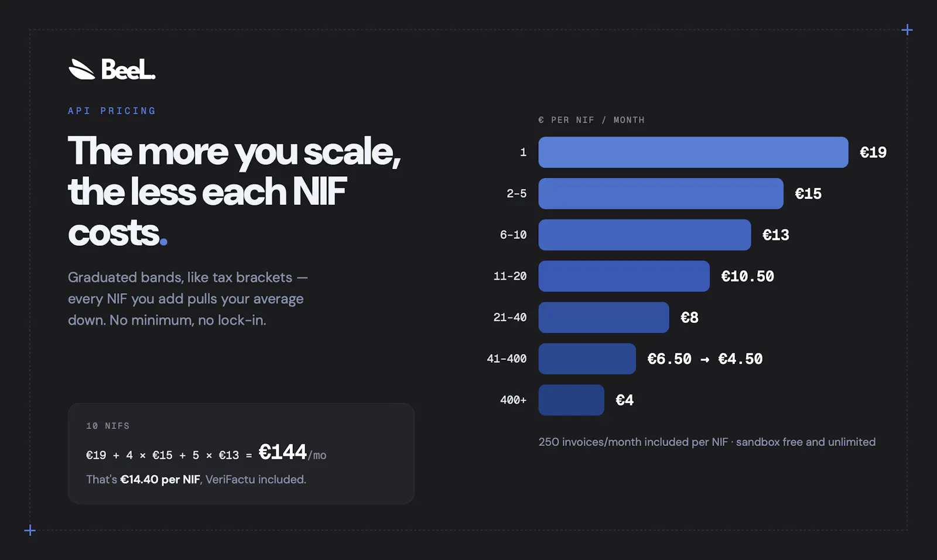Image resolution: width=937 pixels, height=560 pixels.
Task: Click the BeeL logo
Action: (x=112, y=69)
